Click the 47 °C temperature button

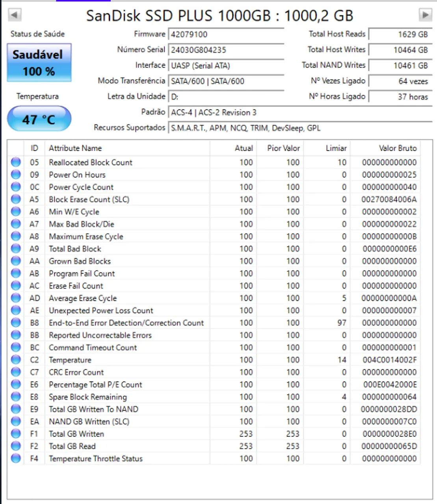[39, 119]
